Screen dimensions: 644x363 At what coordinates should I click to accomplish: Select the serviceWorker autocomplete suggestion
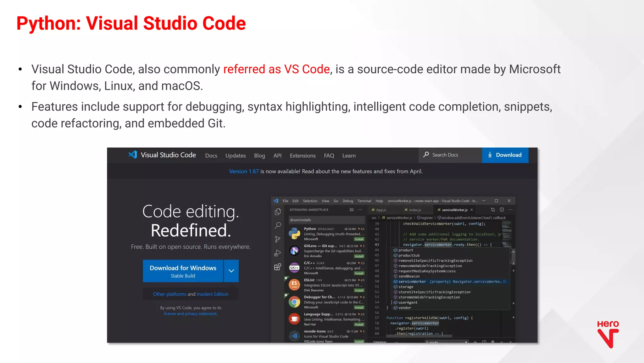[x=450, y=281]
